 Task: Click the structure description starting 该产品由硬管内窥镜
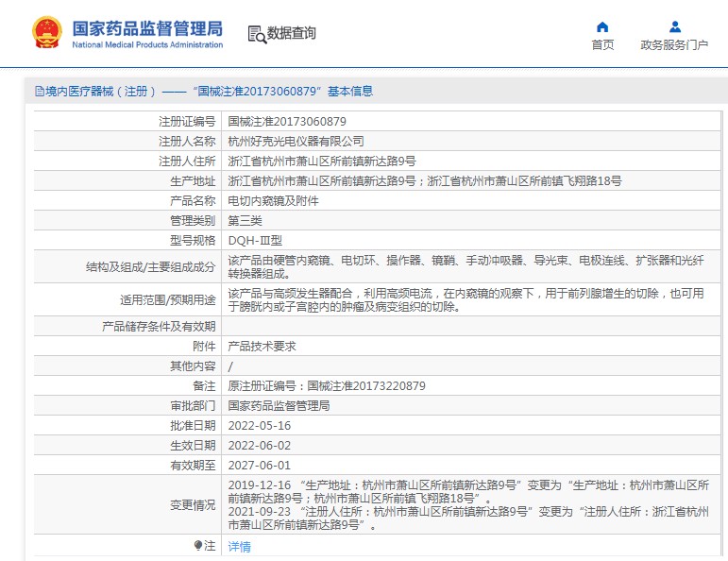point(466,267)
